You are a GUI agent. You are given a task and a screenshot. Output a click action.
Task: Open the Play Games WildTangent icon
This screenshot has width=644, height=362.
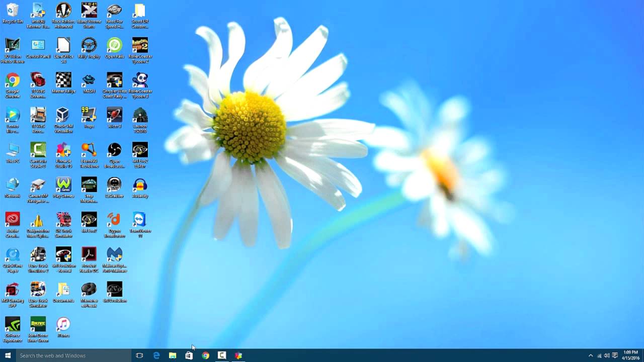pos(63,188)
